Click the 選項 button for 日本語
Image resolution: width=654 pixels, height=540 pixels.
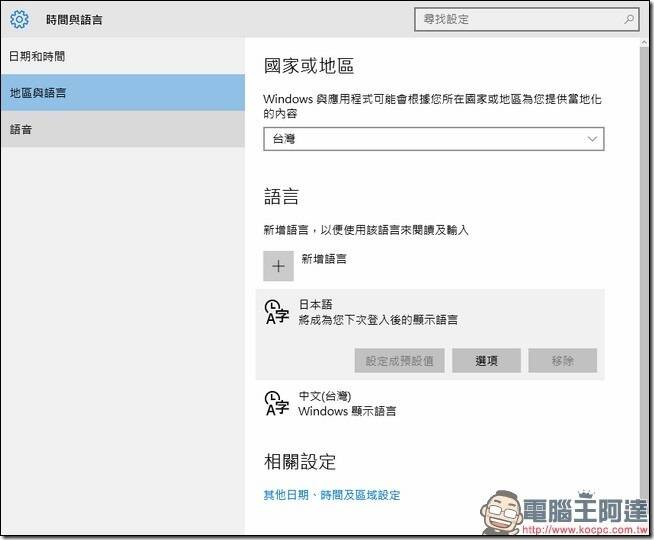coord(486,361)
